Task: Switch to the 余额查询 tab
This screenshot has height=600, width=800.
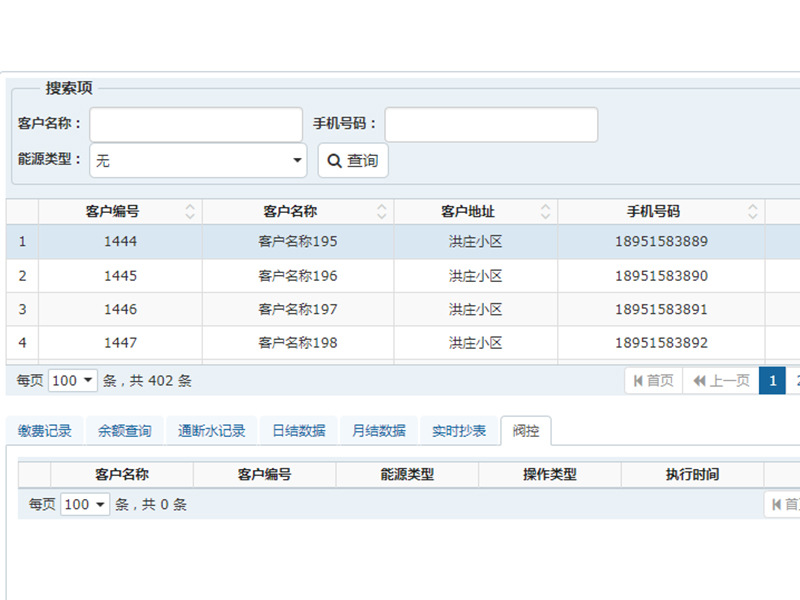Action: coord(125,431)
